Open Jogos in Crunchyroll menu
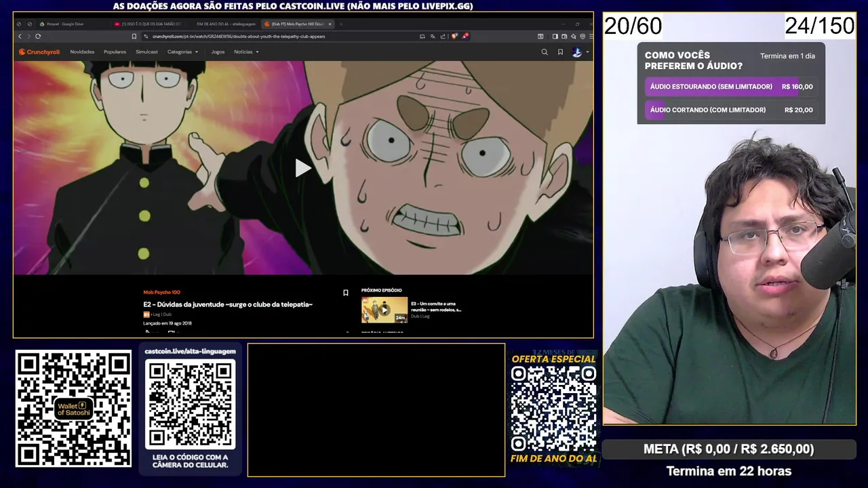This screenshot has height=488, width=868. [218, 52]
